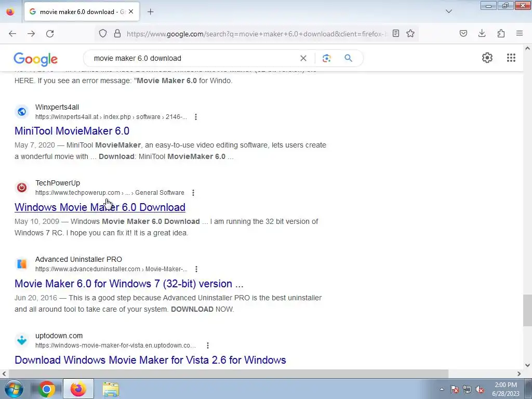Open network status tray icon
This screenshot has width=532, height=399.
pos(467,389)
